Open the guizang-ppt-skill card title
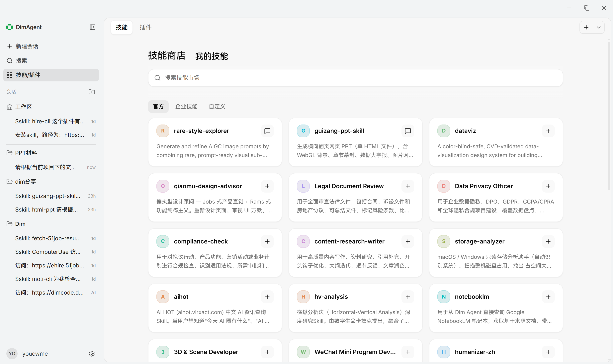This screenshot has width=613, height=364. (339, 131)
